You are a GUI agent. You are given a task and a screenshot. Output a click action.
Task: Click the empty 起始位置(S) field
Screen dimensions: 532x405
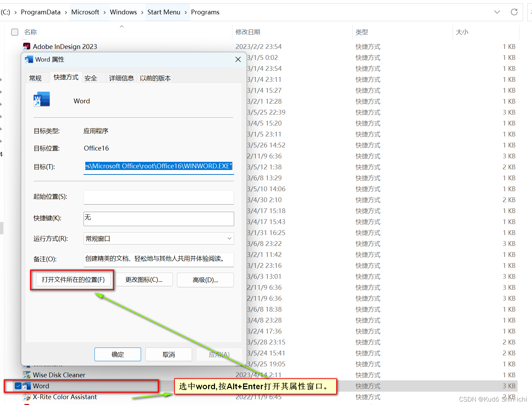click(159, 197)
